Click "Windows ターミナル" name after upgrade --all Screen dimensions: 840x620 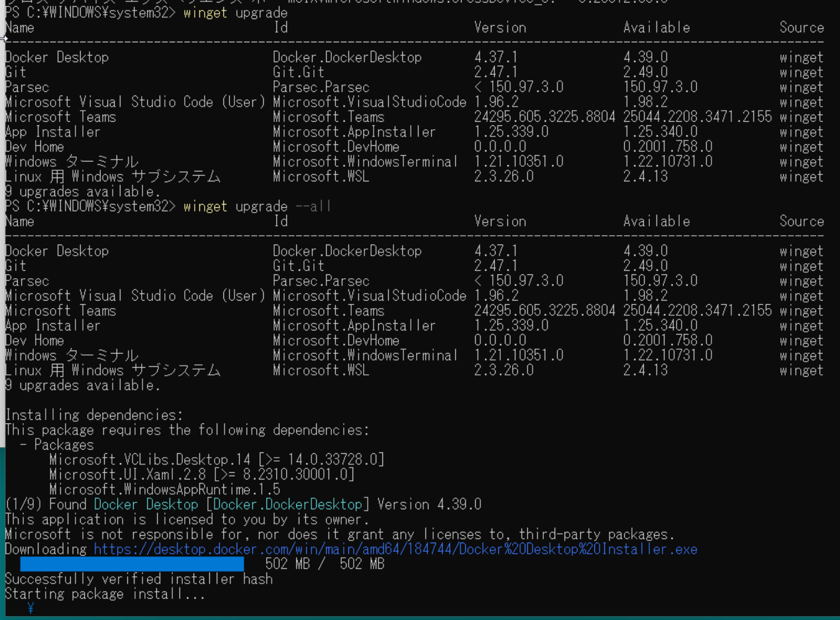72,355
